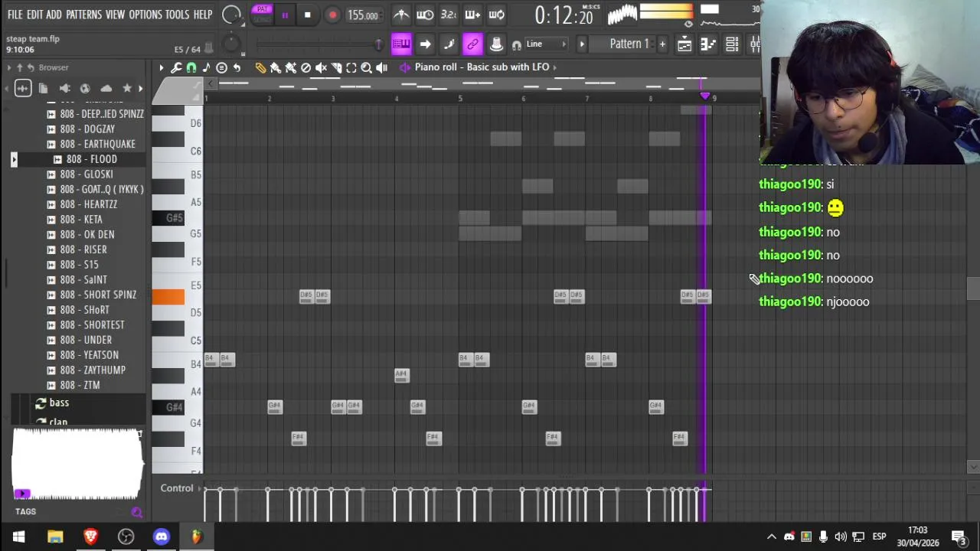Click the piano roll vertical scrollbar
This screenshot has width=980, height=551.
tap(973, 288)
